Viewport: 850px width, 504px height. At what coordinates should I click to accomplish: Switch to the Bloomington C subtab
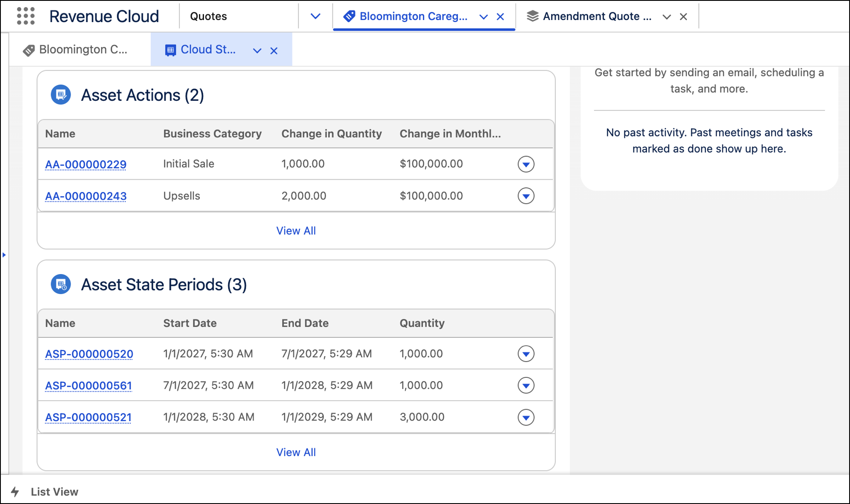pyautogui.click(x=83, y=50)
